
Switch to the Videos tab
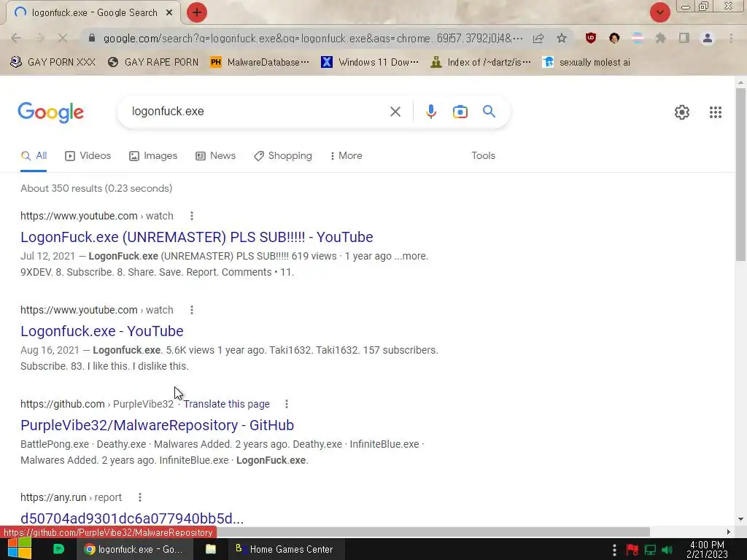pyautogui.click(x=88, y=156)
